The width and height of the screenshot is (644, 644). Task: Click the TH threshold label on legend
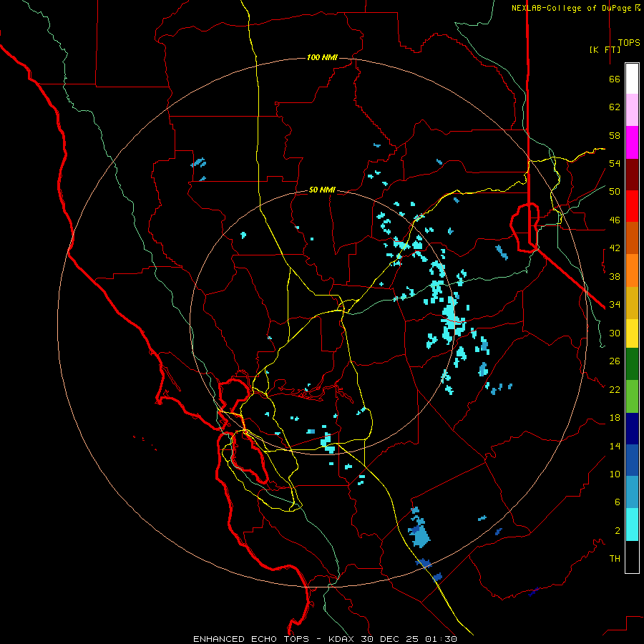click(x=615, y=558)
